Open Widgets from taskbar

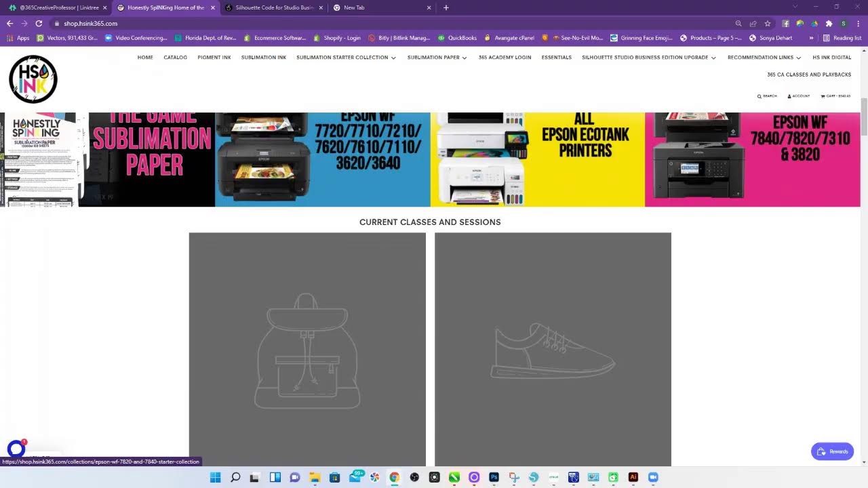(275, 477)
